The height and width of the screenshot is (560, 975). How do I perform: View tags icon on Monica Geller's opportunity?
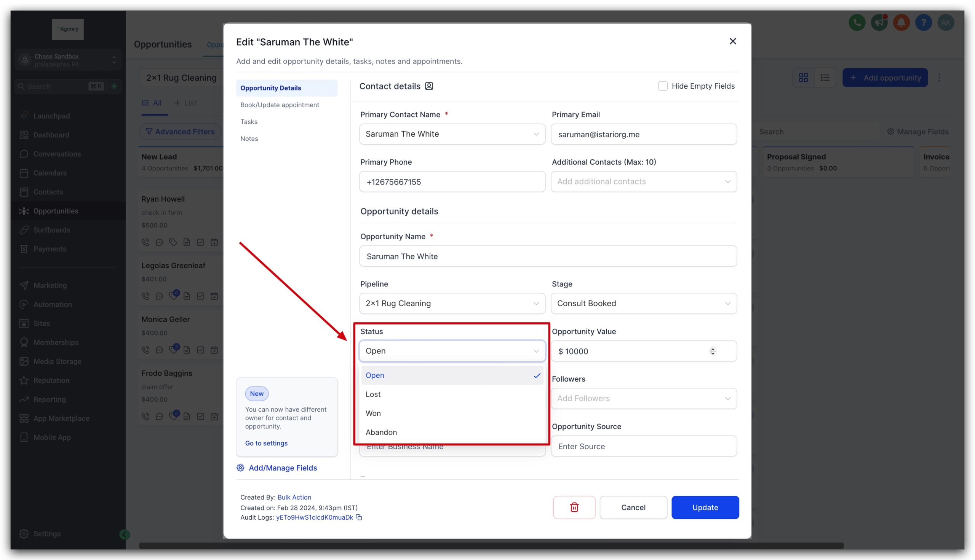click(173, 350)
